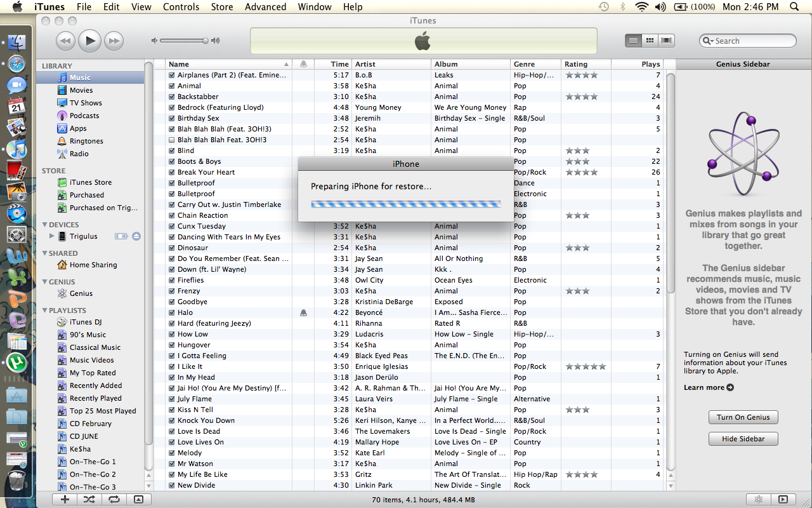Screen dimensions: 812x508
Task: Open Radio in the library sidebar
Action: click(x=79, y=154)
